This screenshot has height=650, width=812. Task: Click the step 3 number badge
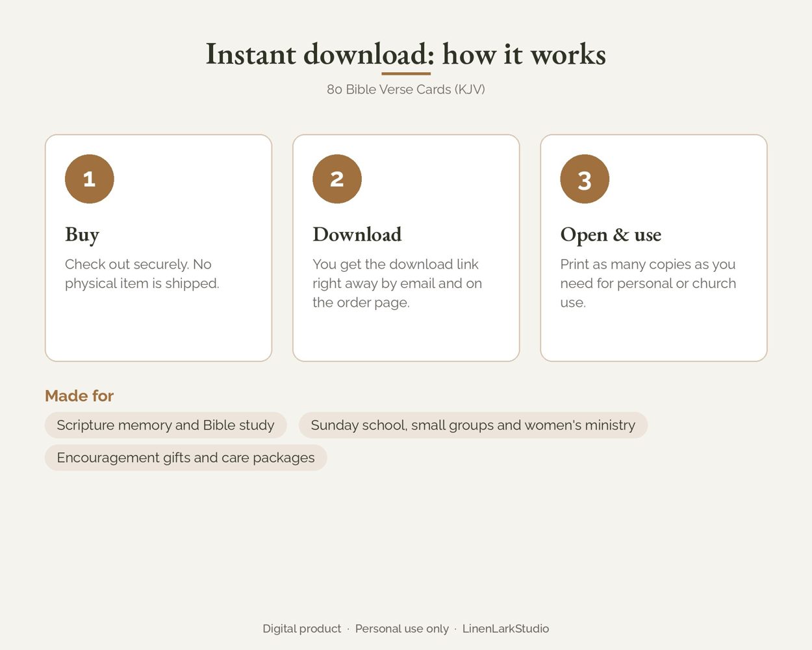click(x=585, y=179)
